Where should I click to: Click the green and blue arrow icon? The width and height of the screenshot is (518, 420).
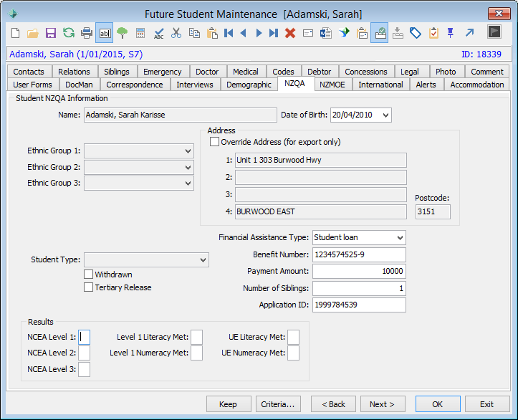point(344,33)
